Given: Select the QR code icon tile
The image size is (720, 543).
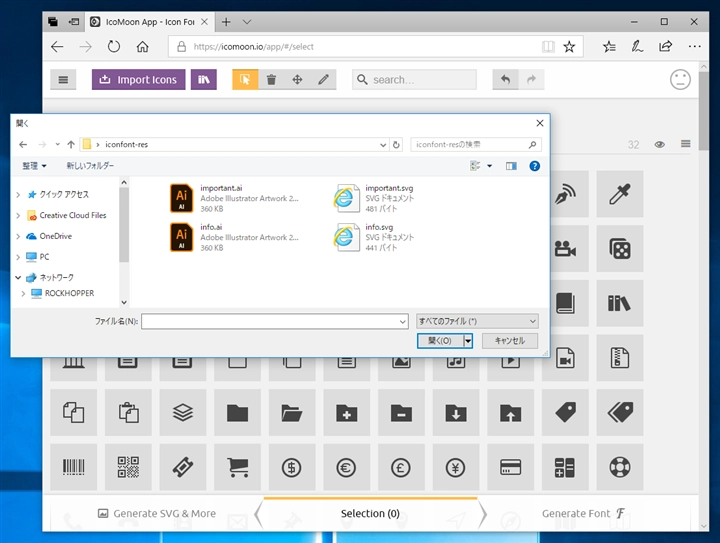Looking at the screenshot, I should (128, 467).
